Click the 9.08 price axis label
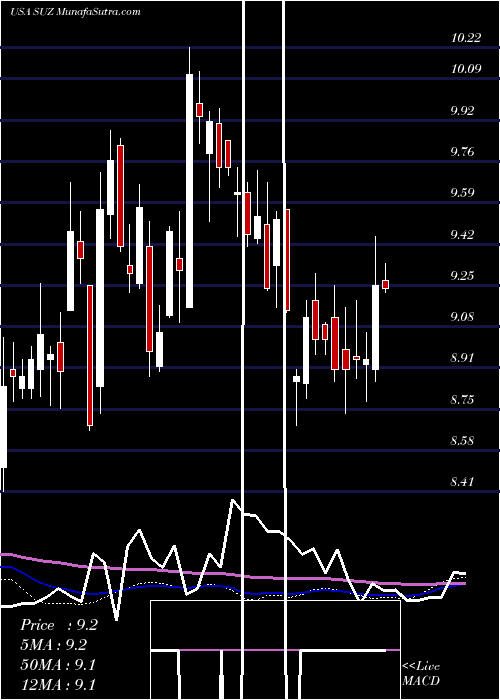Screen dimensions: 500x700 (462, 317)
